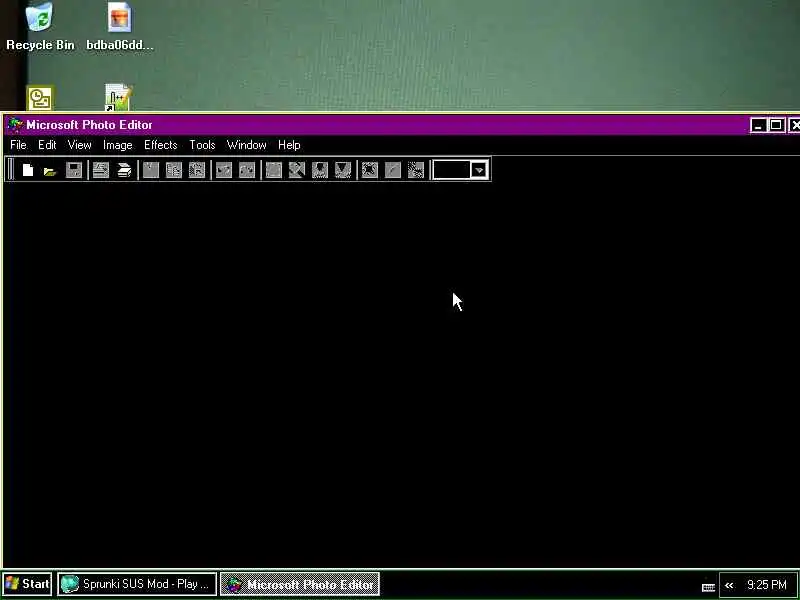Open the View menu
The height and width of the screenshot is (600, 800).
80,145
